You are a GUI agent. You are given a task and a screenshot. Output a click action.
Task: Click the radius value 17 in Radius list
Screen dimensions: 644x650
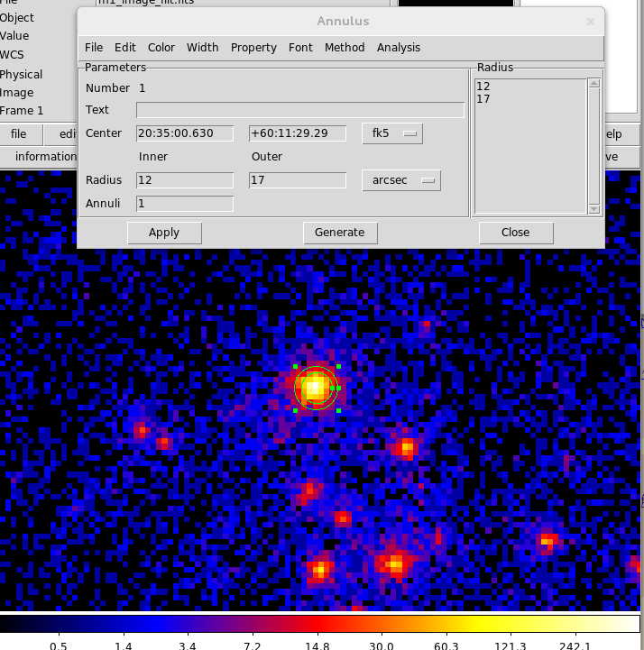(x=483, y=98)
